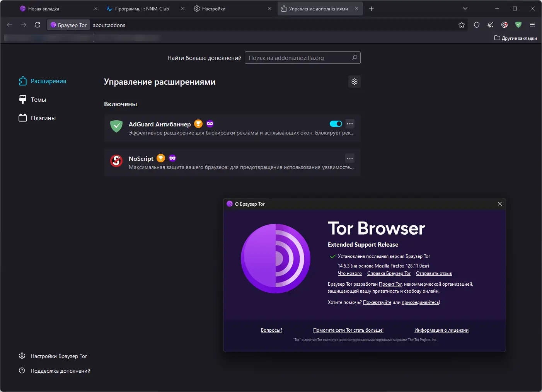This screenshot has height=392, width=542.
Task: Select the Расширения sidebar category
Action: pos(43,81)
